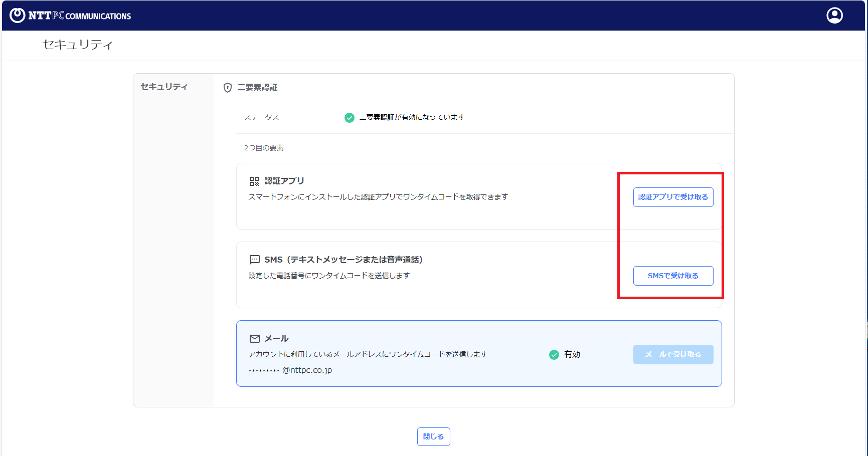Select セキュリティ in the left sidebar
Screen dimensions: 868x456
click(x=164, y=87)
